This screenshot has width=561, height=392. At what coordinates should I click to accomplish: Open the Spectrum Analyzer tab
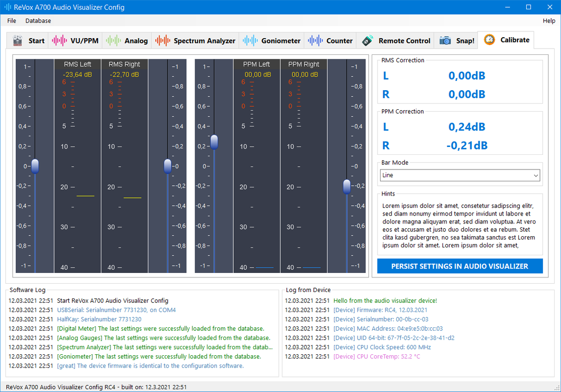point(195,41)
